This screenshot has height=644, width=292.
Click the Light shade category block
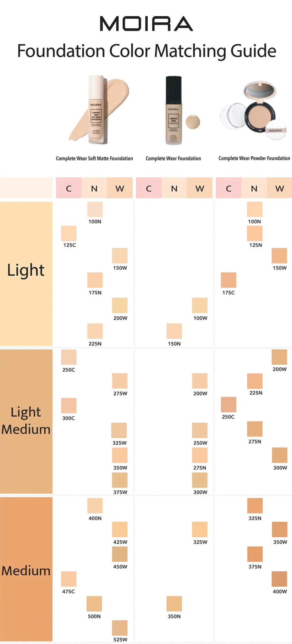click(x=26, y=274)
